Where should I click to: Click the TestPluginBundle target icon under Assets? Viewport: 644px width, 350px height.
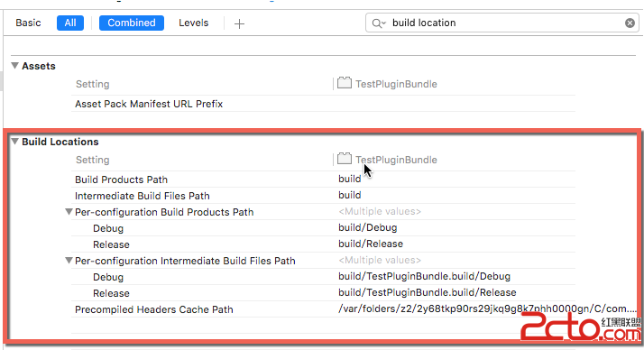pyautogui.click(x=345, y=83)
